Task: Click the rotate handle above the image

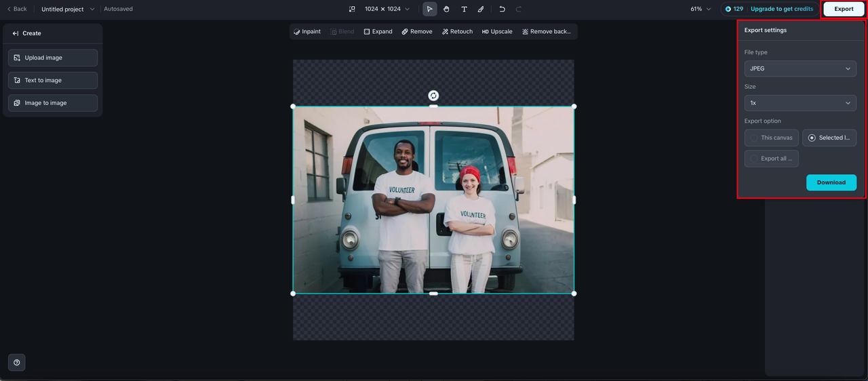Action: tap(433, 96)
